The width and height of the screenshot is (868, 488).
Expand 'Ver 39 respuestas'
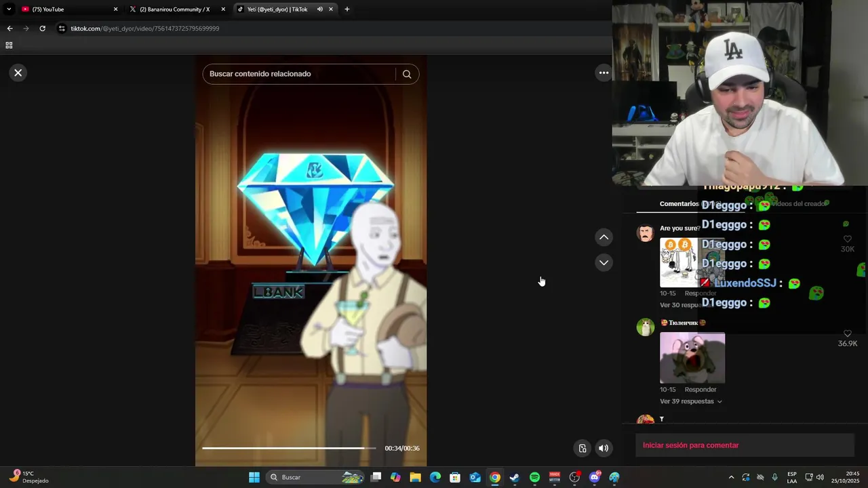coord(690,401)
